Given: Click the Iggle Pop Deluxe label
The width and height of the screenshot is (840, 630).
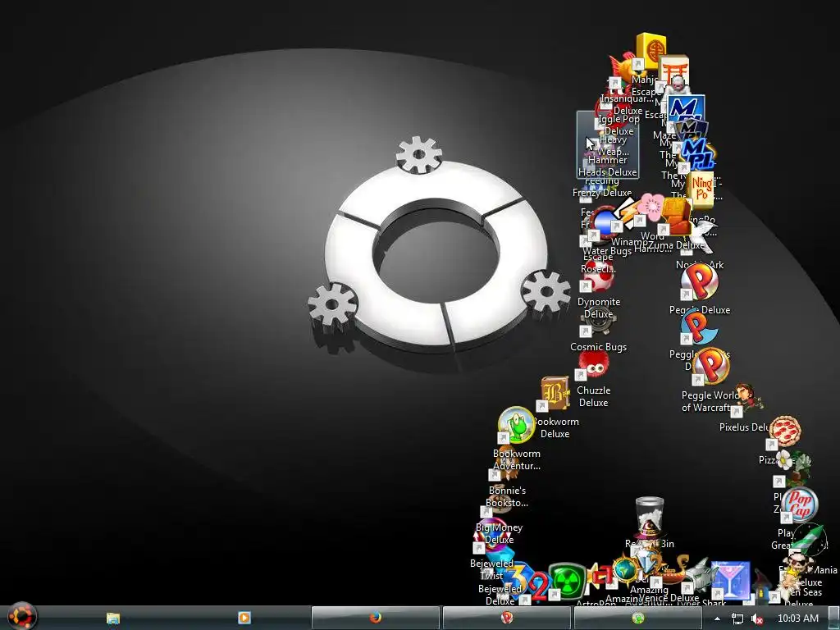Looking at the screenshot, I should [x=619, y=125].
